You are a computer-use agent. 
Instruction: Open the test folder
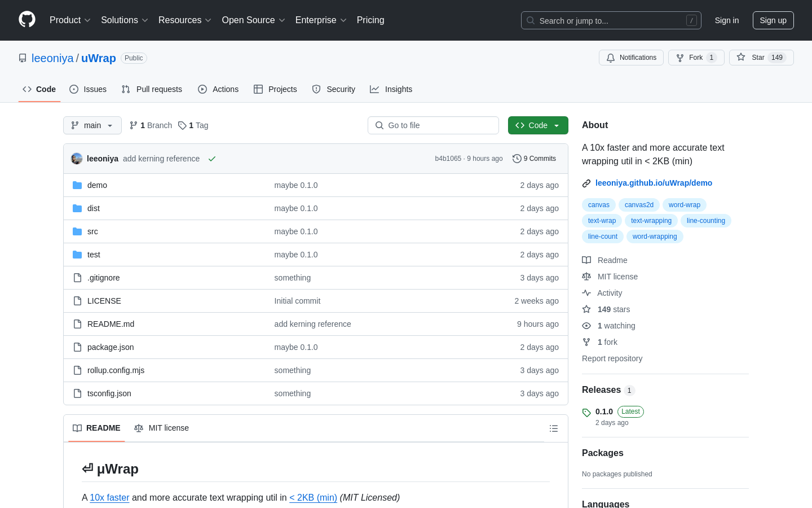94,255
